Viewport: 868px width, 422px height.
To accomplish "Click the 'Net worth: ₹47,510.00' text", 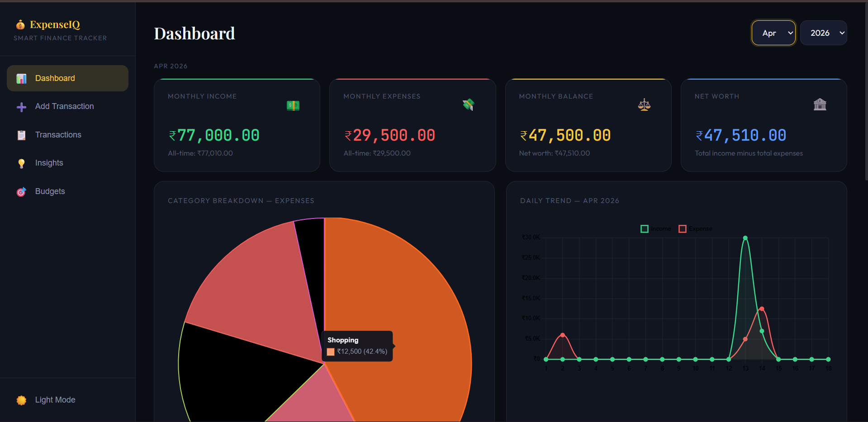I will click(x=555, y=153).
